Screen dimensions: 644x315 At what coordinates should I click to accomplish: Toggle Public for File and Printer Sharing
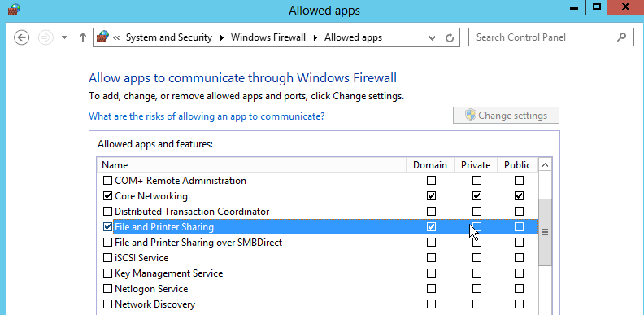click(x=519, y=226)
